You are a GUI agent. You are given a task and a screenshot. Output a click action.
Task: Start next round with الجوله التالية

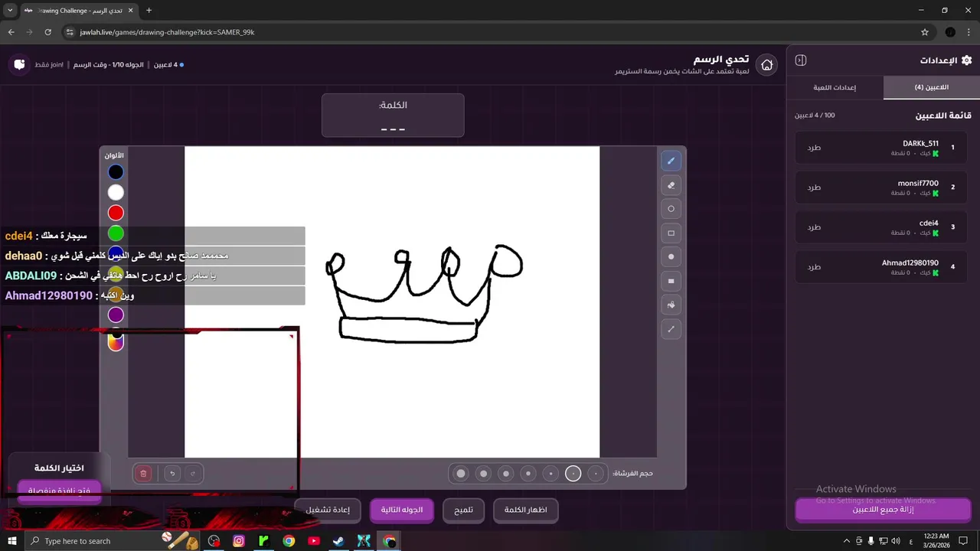tap(402, 510)
